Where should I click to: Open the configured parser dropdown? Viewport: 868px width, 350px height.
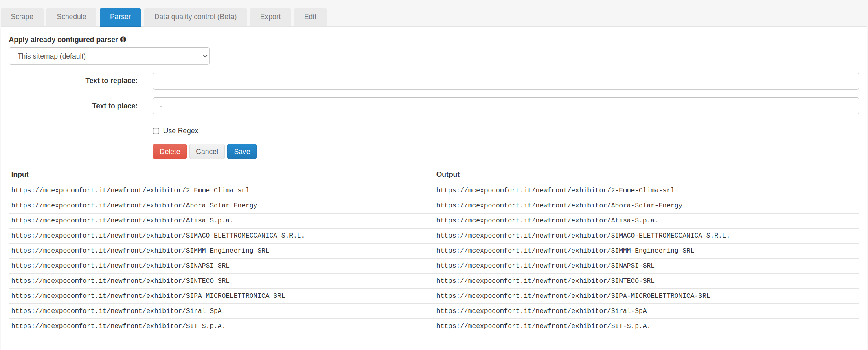pyautogui.click(x=109, y=56)
